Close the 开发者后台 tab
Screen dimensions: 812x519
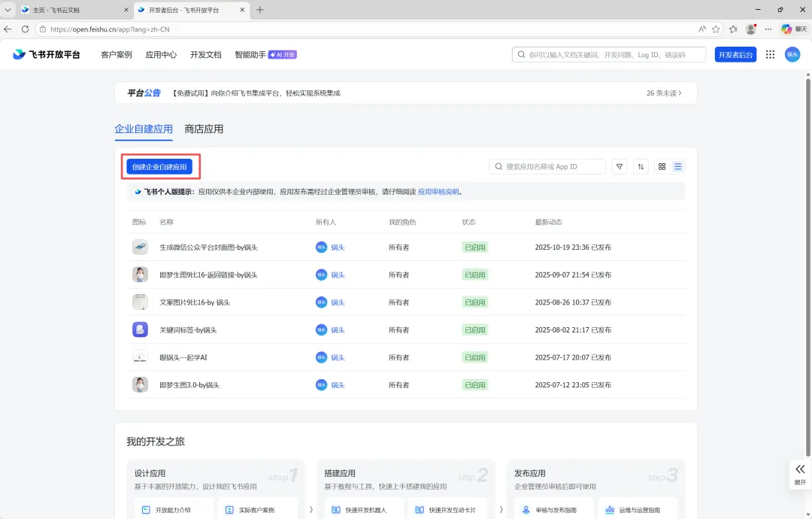pyautogui.click(x=242, y=10)
